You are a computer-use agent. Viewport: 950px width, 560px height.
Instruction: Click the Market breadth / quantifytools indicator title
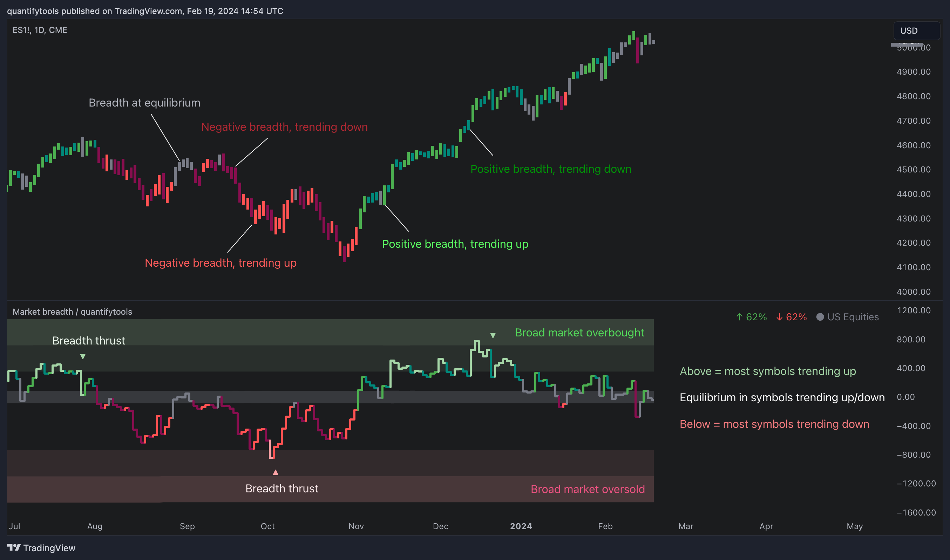click(x=72, y=312)
